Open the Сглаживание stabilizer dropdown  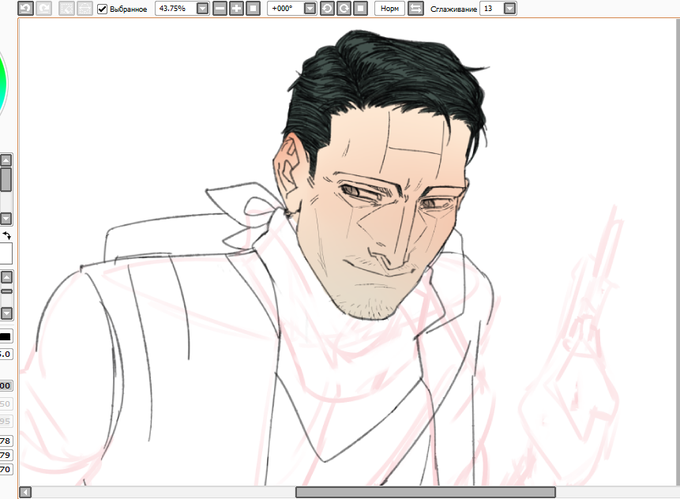pos(510,8)
